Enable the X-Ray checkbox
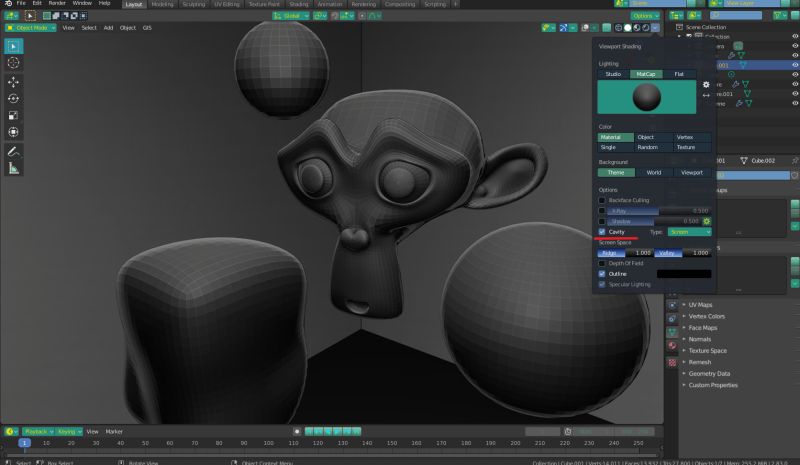800x465 pixels. click(602, 211)
